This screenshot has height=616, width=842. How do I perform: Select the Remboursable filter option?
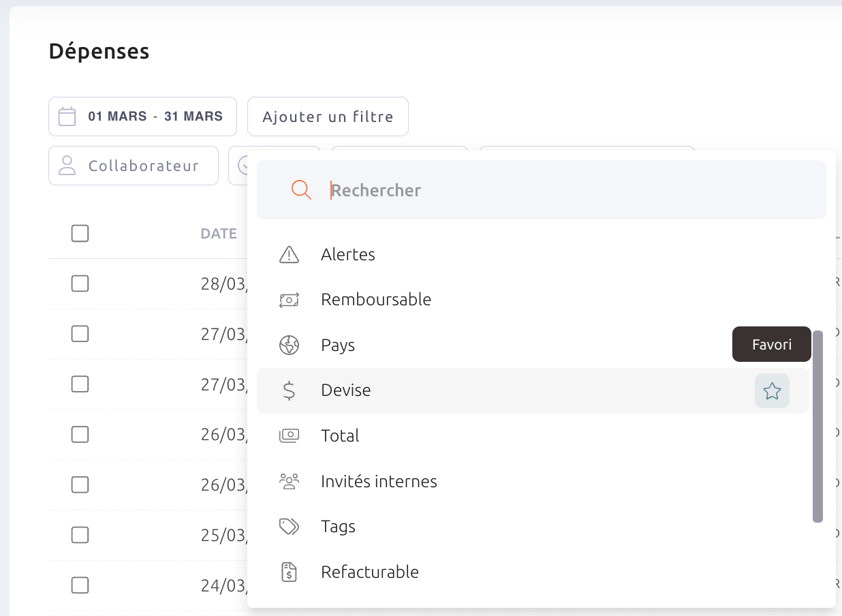pyautogui.click(x=533, y=300)
